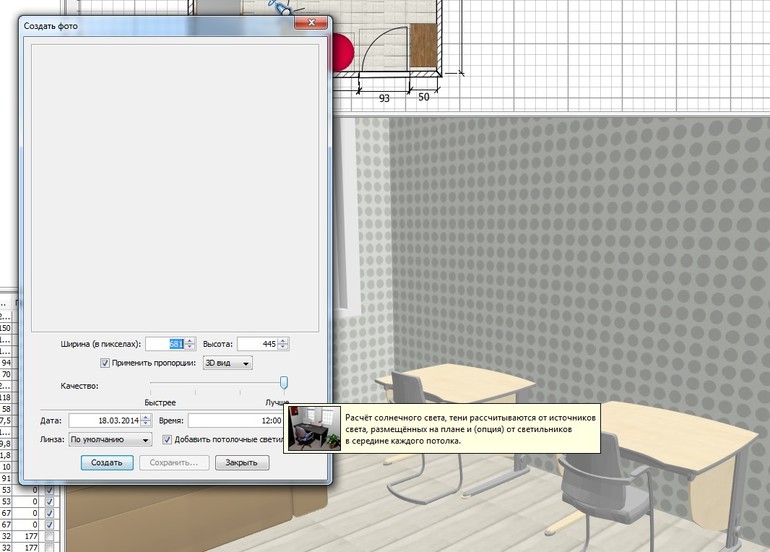Image resolution: width=770 pixels, height=552 pixels.
Task: Toggle the Применить пропорции checkbox
Action: [106, 363]
